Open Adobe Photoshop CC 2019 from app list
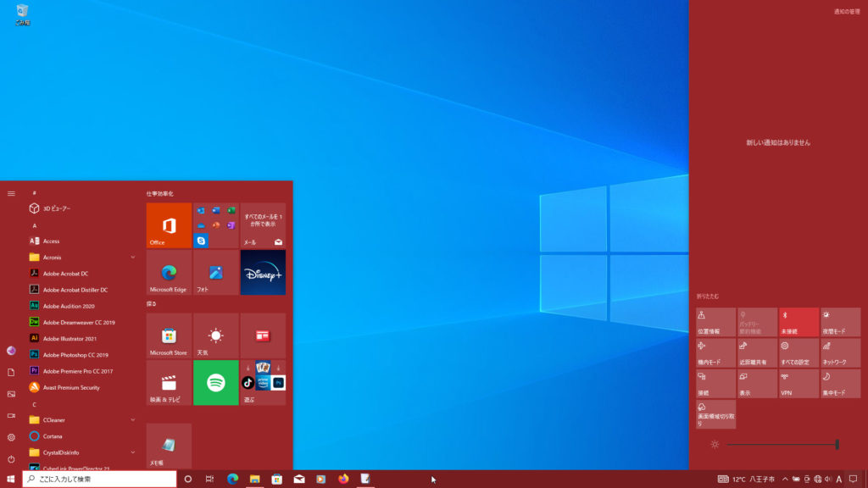 pos(75,355)
